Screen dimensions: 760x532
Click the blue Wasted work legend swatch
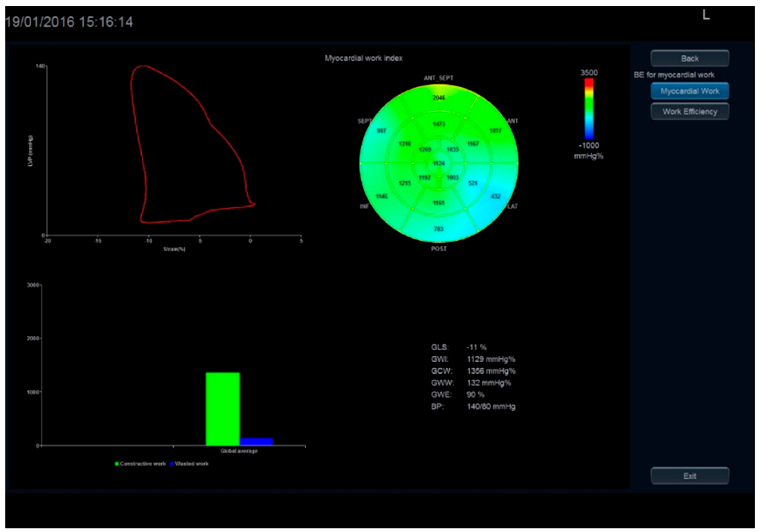(171, 464)
